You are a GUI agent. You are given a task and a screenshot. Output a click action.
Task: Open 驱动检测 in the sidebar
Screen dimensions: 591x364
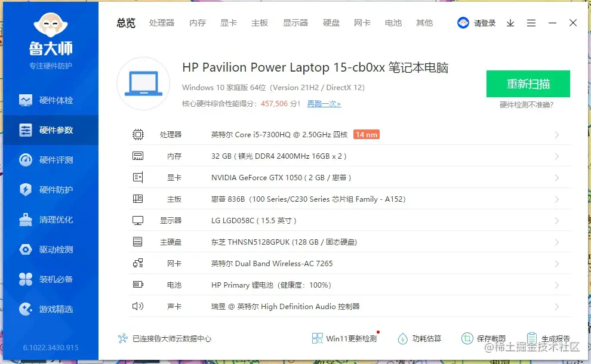tap(51, 249)
